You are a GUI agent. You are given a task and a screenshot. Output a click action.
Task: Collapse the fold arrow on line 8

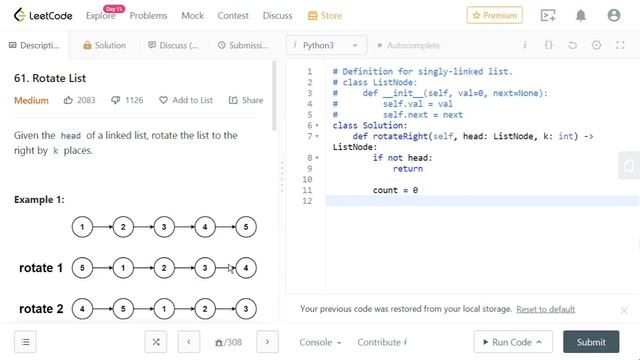pyautogui.click(x=317, y=158)
